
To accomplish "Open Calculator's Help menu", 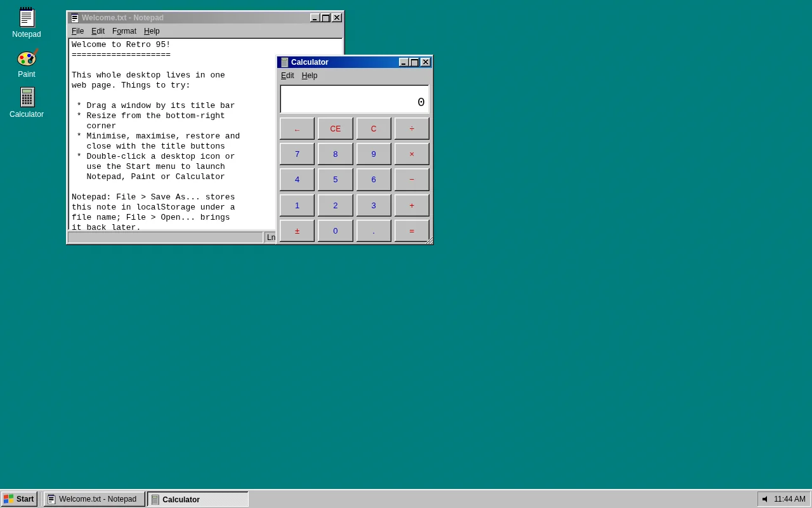I will click(x=310, y=76).
